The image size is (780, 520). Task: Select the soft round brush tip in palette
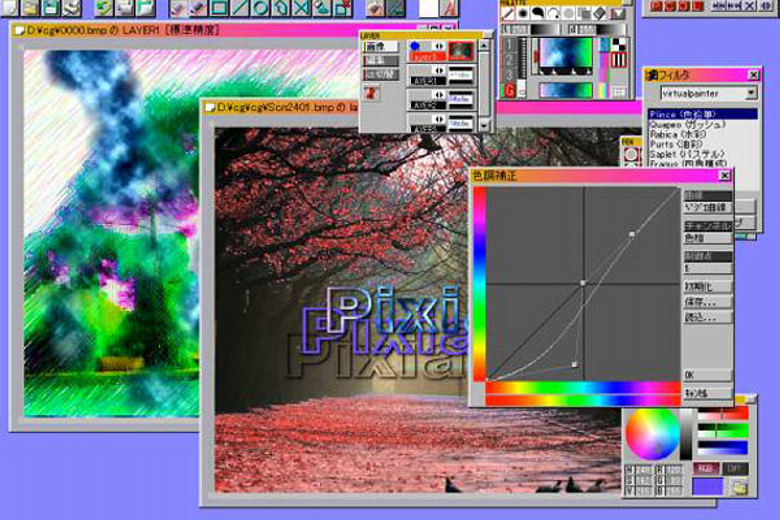click(522, 13)
